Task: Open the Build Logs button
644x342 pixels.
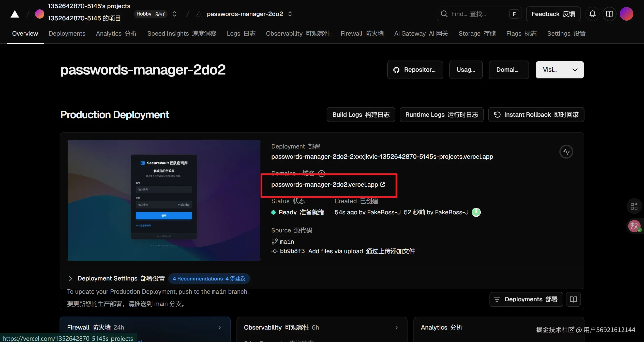Action: coord(361,115)
